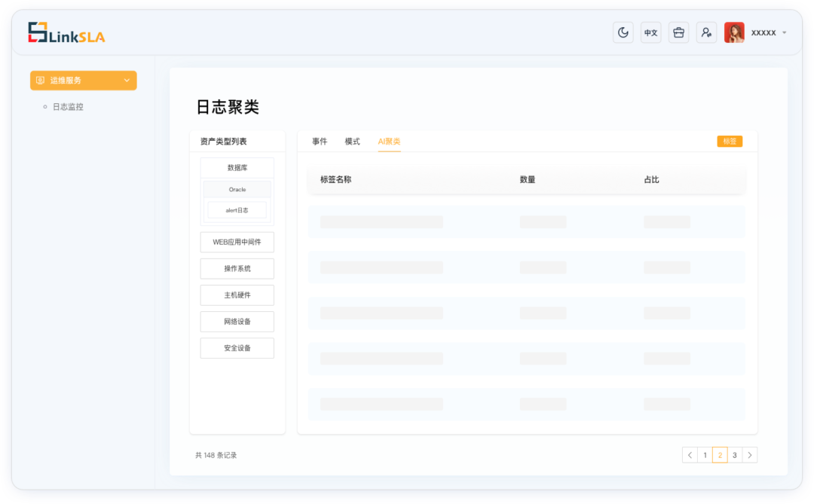Go to page 3
The width and height of the screenshot is (814, 504).
(x=735, y=455)
